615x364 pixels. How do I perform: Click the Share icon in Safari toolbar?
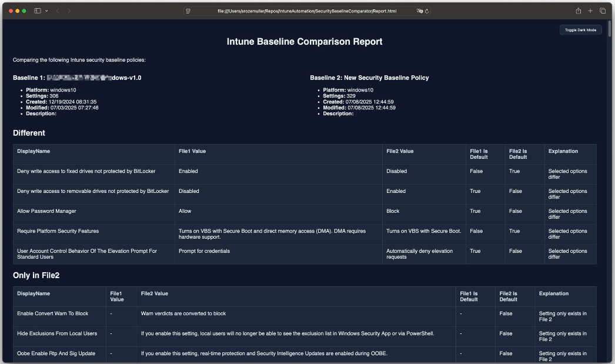[579, 11]
